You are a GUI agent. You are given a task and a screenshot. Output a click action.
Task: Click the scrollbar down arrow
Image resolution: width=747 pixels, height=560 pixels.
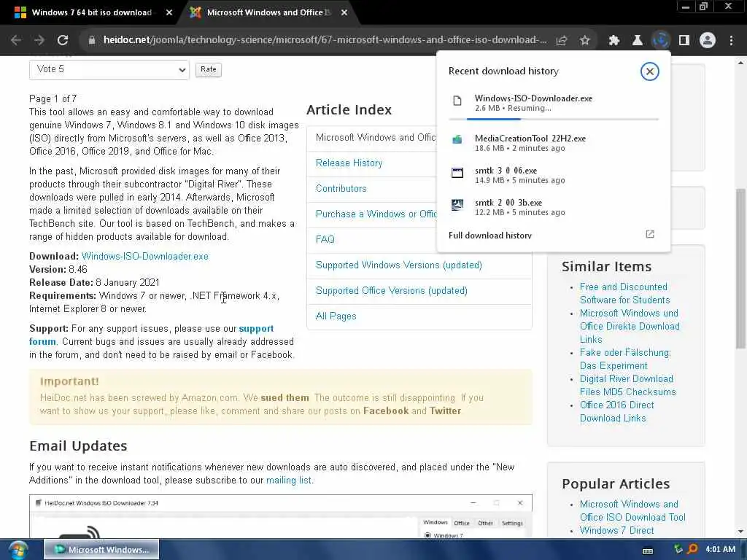tap(740, 531)
